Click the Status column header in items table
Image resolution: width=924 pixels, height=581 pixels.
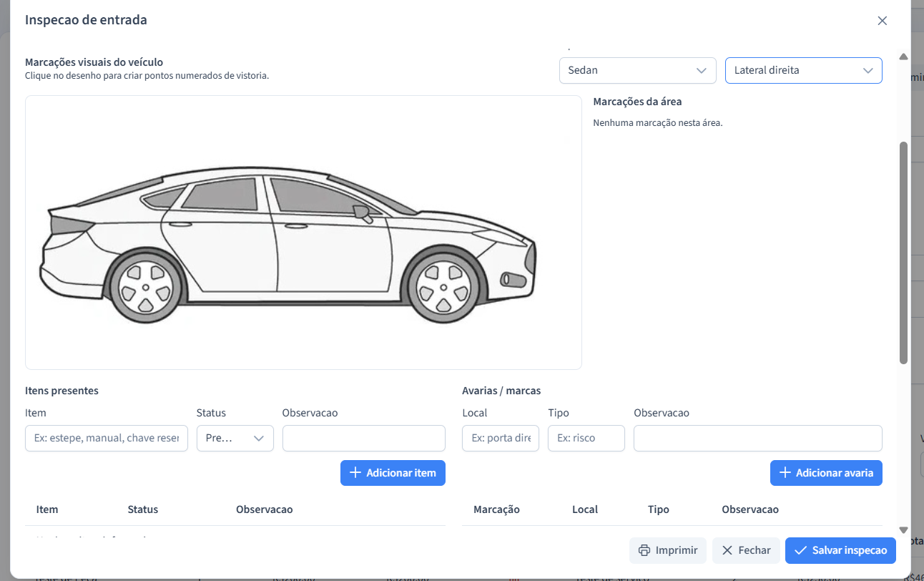(143, 509)
